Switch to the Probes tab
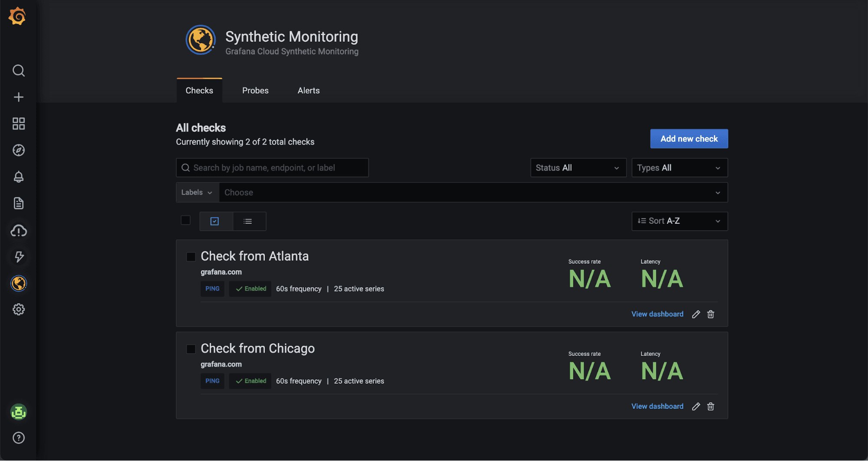This screenshot has width=868, height=461. (x=255, y=90)
